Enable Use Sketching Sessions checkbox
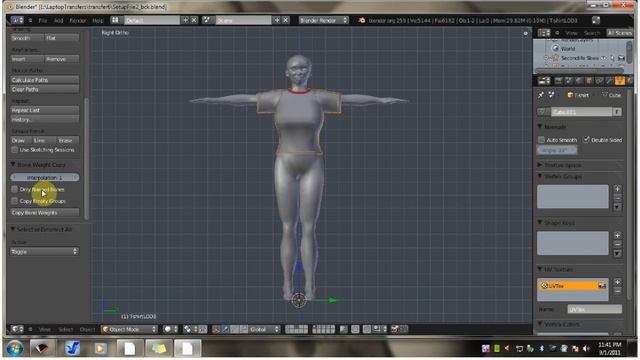The width and height of the screenshot is (640, 360). pyautogui.click(x=15, y=150)
